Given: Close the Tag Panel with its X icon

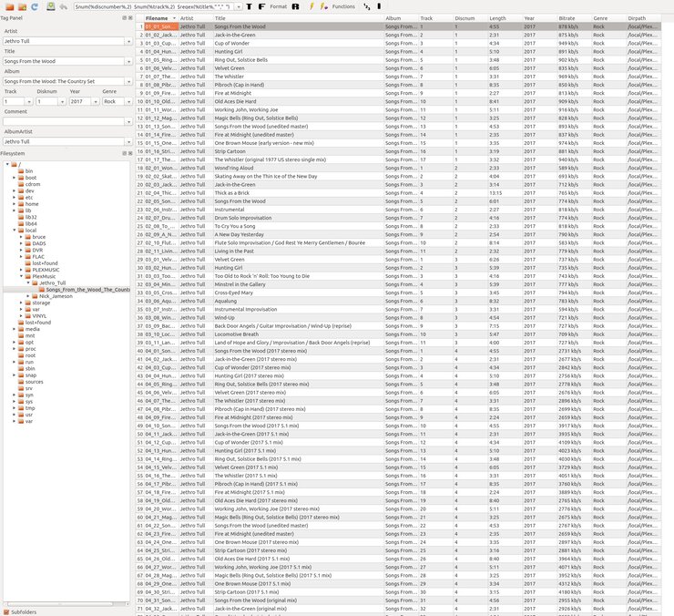Looking at the screenshot, I should 130,17.
